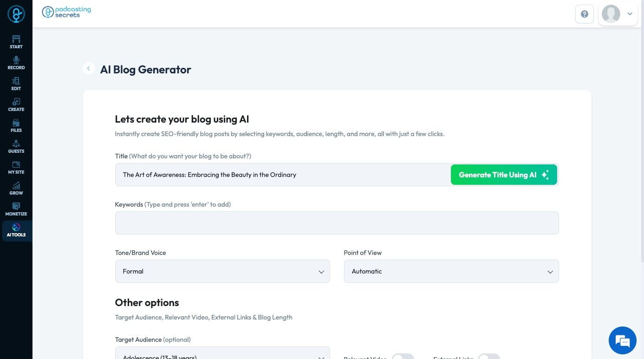
Task: Open the Files section
Action: click(x=16, y=125)
